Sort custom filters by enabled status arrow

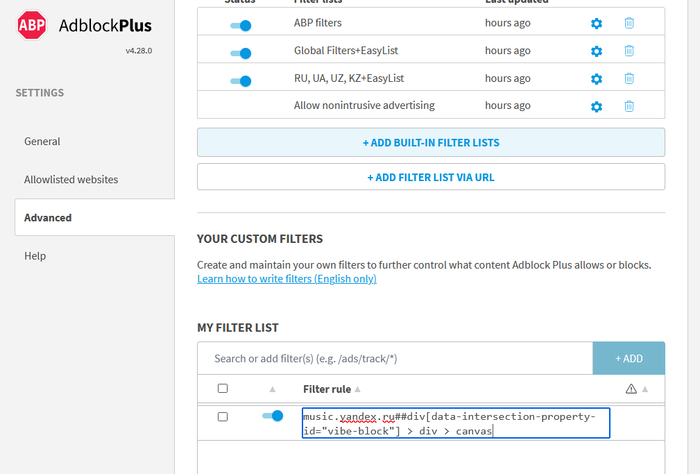click(272, 389)
